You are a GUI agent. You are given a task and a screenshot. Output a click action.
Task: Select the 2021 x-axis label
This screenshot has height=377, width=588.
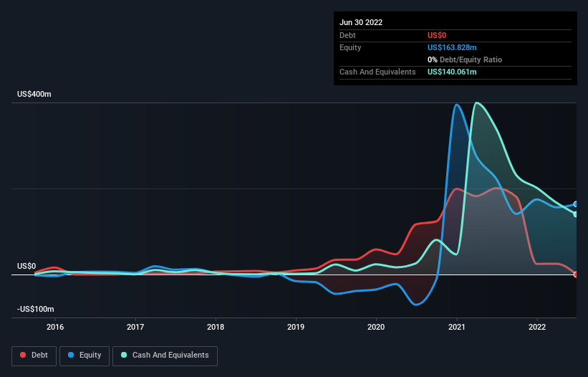457,327
